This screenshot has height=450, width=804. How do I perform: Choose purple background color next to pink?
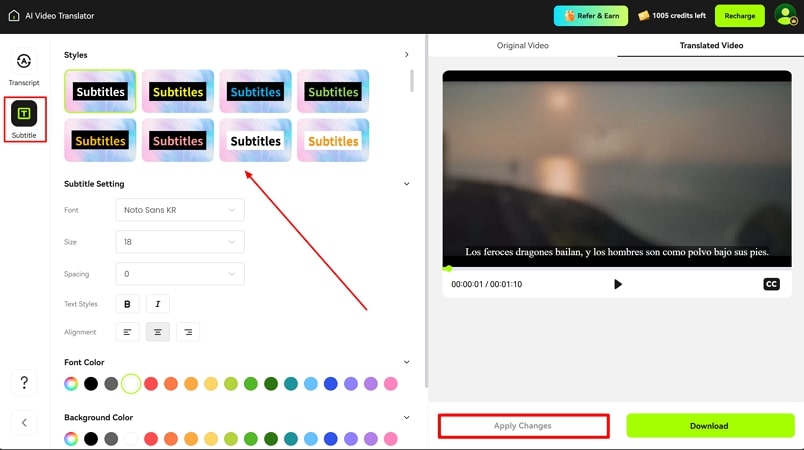tap(371, 439)
